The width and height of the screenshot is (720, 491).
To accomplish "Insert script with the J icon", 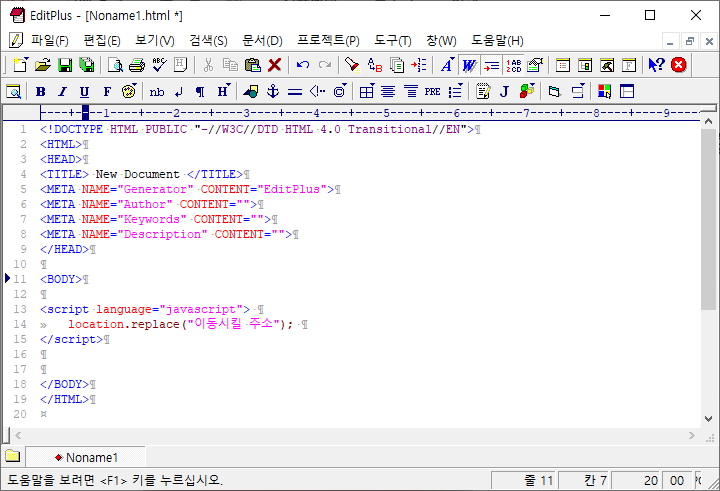I will (505, 91).
